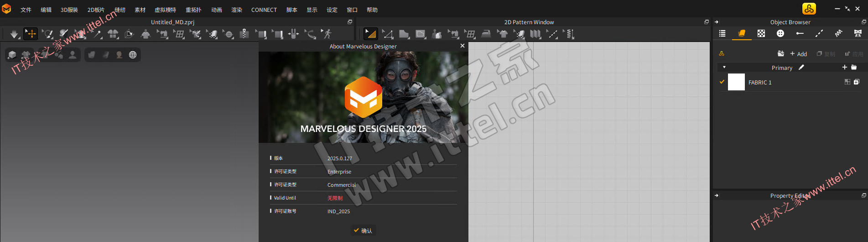Click the running avatar animation icon
The height and width of the screenshot is (242, 868).
tap(327, 34)
